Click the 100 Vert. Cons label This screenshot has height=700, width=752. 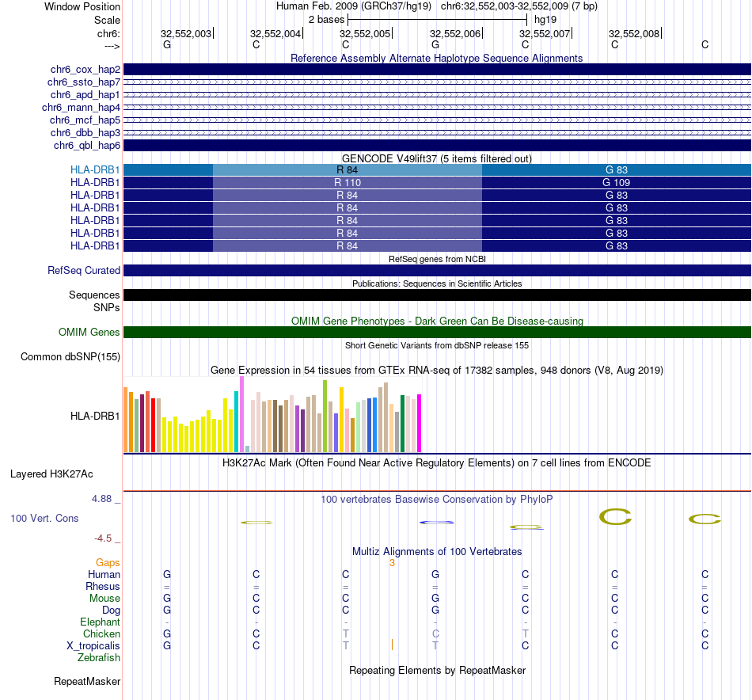tap(44, 518)
